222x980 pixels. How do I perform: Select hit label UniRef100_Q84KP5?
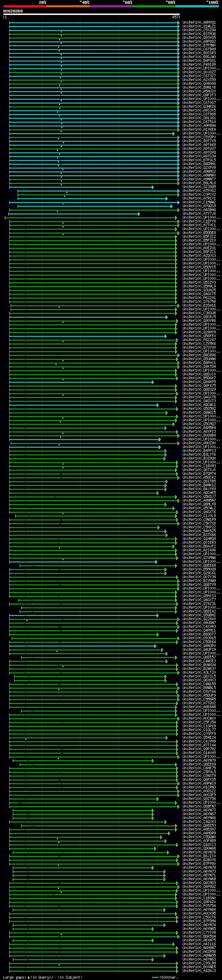[199, 382]
